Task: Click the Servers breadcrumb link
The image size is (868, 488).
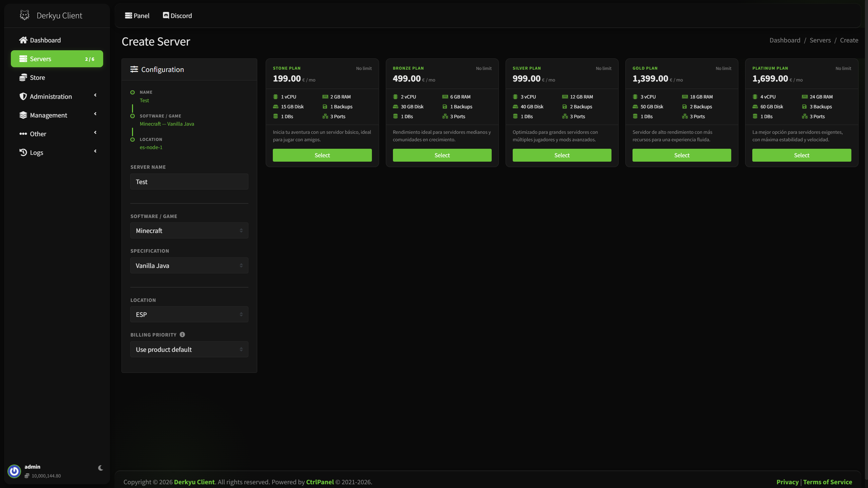Action: point(820,40)
